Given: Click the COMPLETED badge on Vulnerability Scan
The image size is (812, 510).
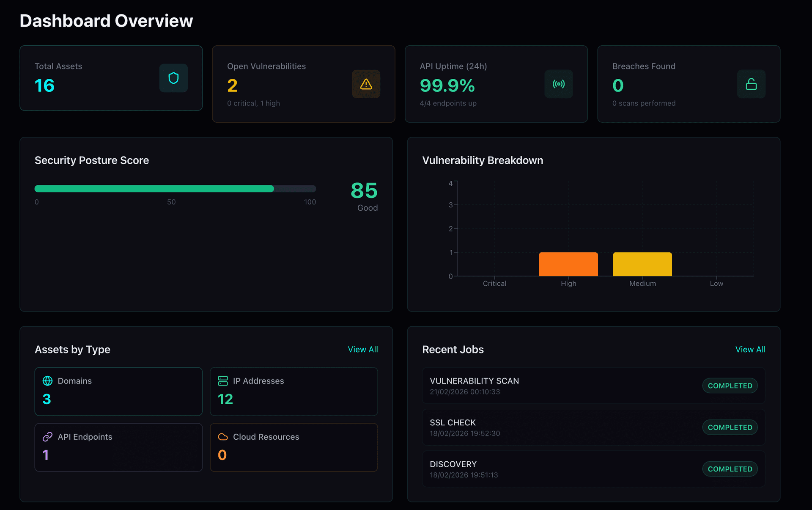Looking at the screenshot, I should (730, 386).
